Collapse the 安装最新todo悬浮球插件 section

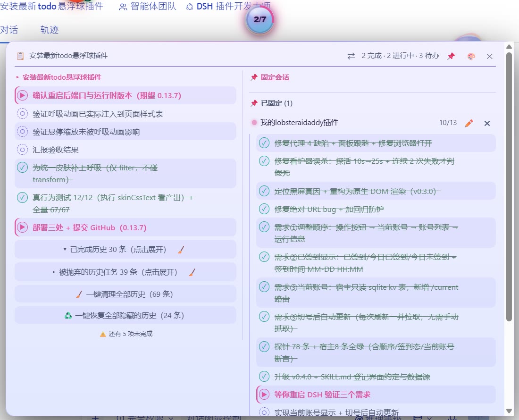[x=59, y=77]
